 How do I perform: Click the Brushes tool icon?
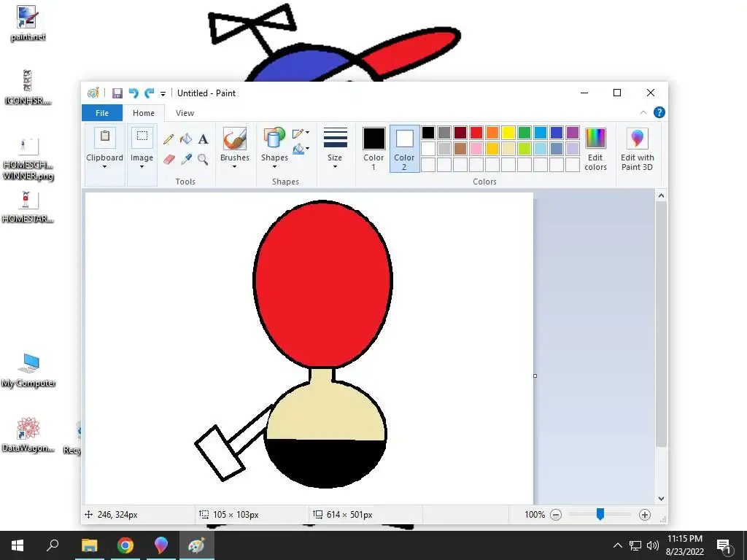pyautogui.click(x=235, y=139)
